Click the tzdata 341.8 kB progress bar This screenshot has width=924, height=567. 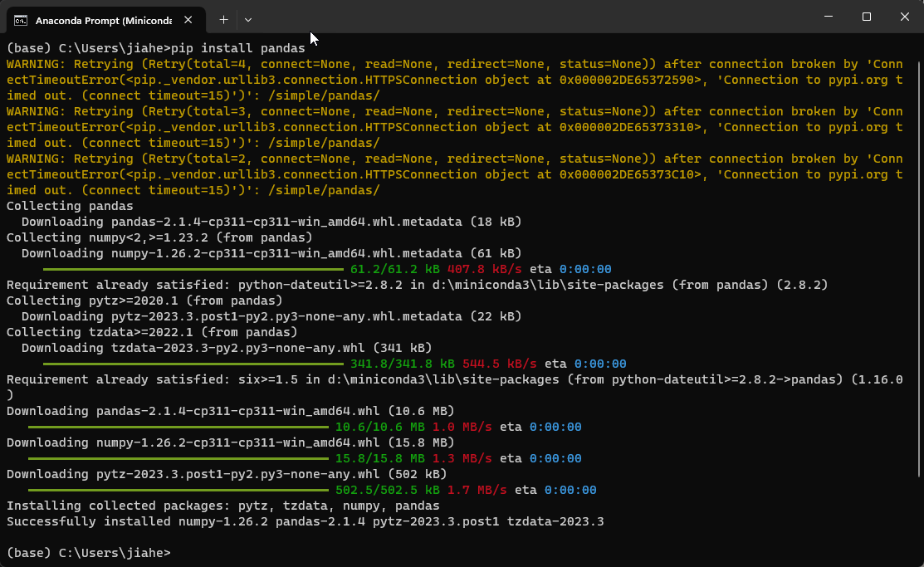(193, 364)
